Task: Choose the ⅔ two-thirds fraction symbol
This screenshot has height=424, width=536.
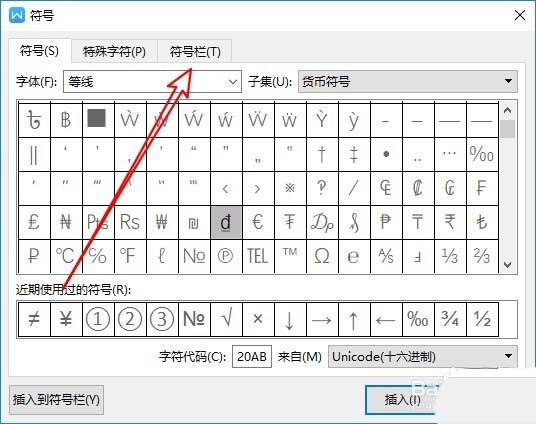Action: click(482, 256)
